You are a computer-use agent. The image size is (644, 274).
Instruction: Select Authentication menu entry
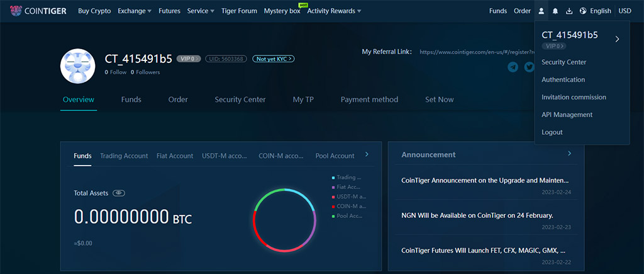click(563, 80)
